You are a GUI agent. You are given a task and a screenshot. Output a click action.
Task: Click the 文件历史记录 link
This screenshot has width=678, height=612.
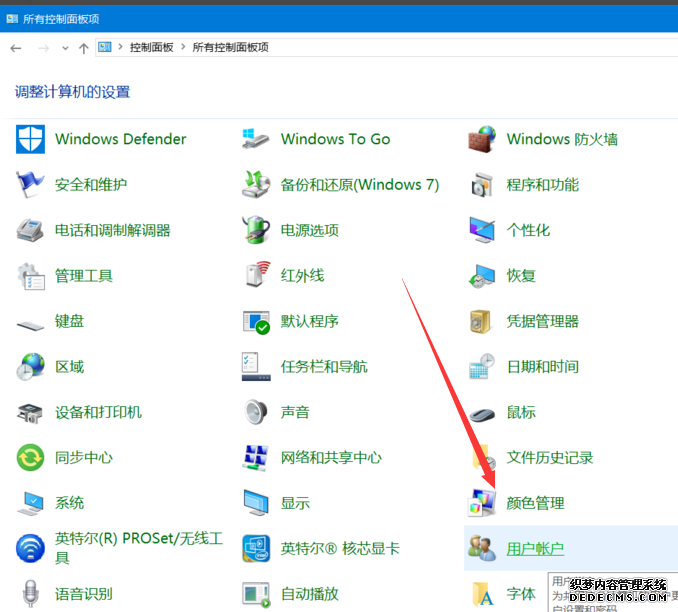click(x=550, y=458)
